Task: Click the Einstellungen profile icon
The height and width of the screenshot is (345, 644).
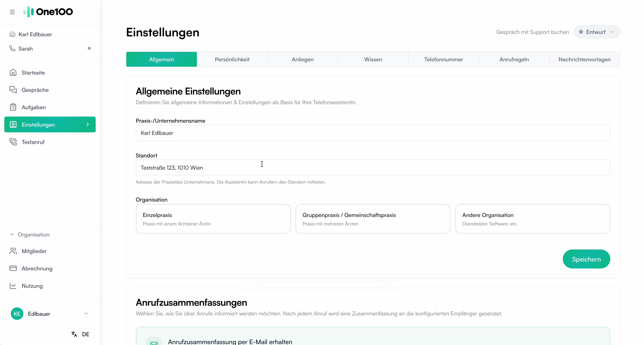Action: (x=13, y=124)
